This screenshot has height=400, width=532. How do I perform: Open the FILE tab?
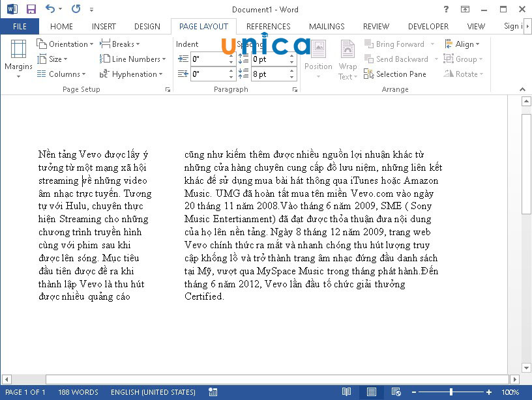20,27
